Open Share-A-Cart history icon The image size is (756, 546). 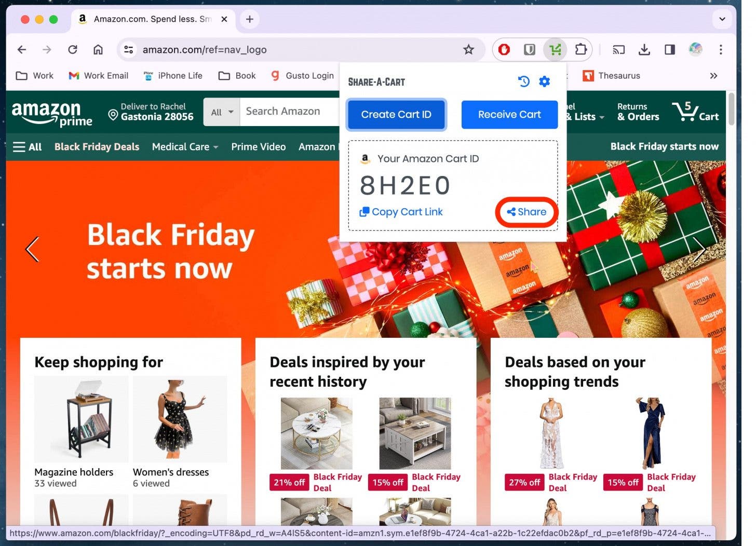tap(523, 81)
